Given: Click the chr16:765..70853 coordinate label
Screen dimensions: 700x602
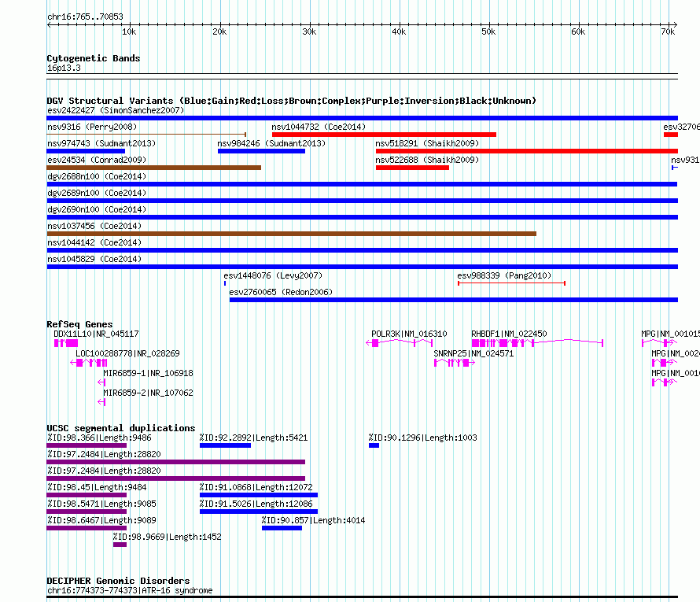Looking at the screenshot, I should point(85,17).
